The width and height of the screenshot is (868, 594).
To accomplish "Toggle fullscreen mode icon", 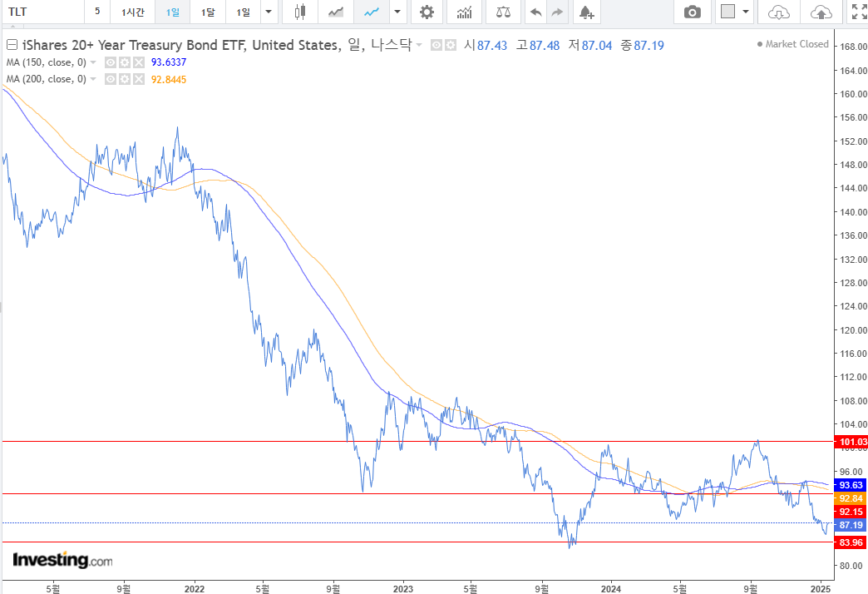I will point(859,12).
